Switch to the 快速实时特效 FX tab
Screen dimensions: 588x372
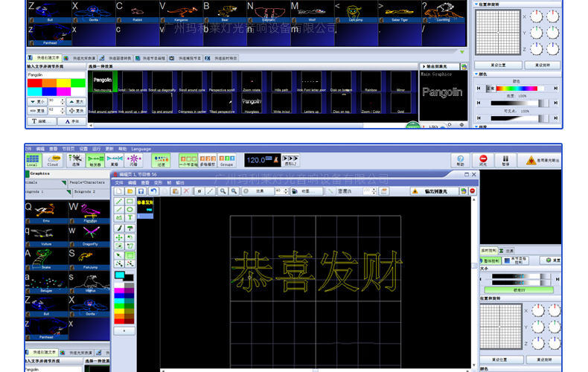(221, 58)
